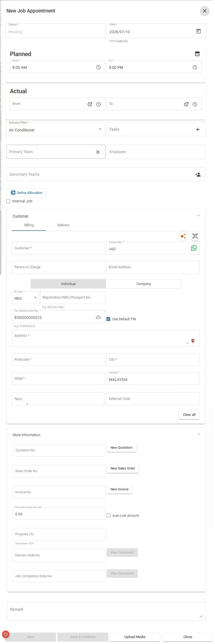Enable Auto Link Amount checkbox
This screenshot has width=215, height=644.
point(109,516)
